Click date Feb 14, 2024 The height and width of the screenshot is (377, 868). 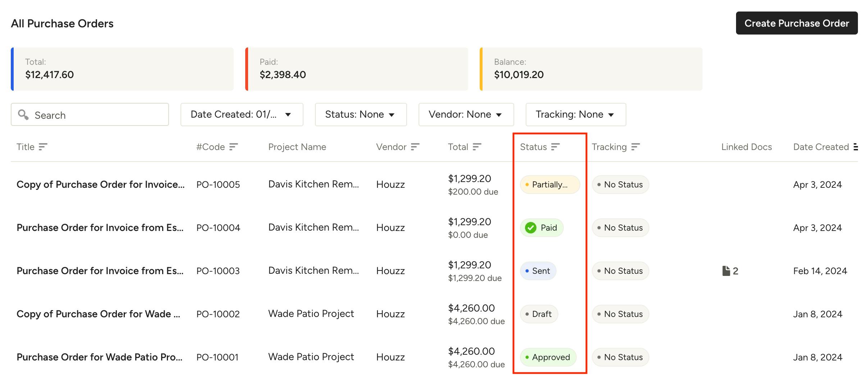[x=820, y=271]
